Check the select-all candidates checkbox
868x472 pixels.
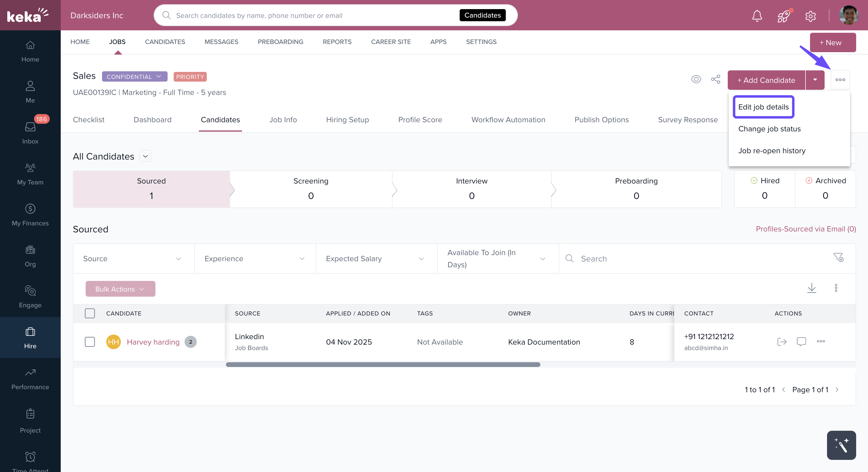pos(90,313)
